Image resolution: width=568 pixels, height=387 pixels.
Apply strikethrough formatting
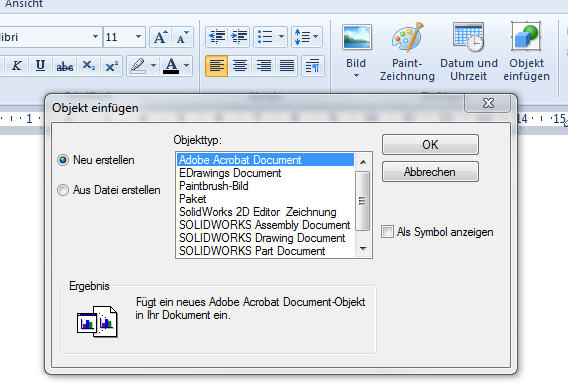[x=64, y=66]
